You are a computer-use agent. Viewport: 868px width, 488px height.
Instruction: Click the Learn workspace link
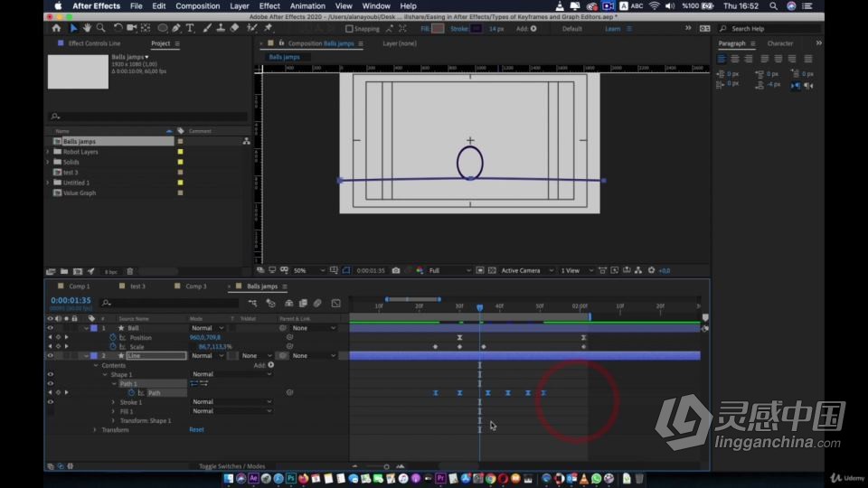pyautogui.click(x=613, y=29)
